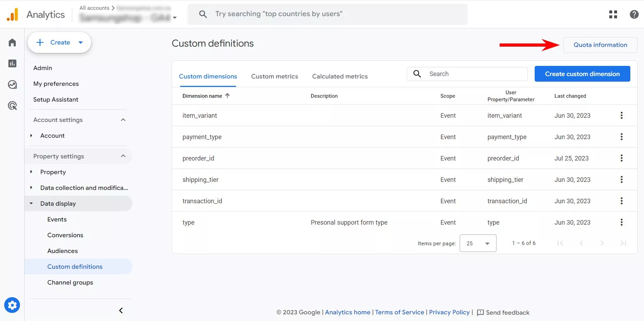Viewport: 644px width, 321px height.
Task: Open more options for transaction_id row
Action: click(622, 201)
